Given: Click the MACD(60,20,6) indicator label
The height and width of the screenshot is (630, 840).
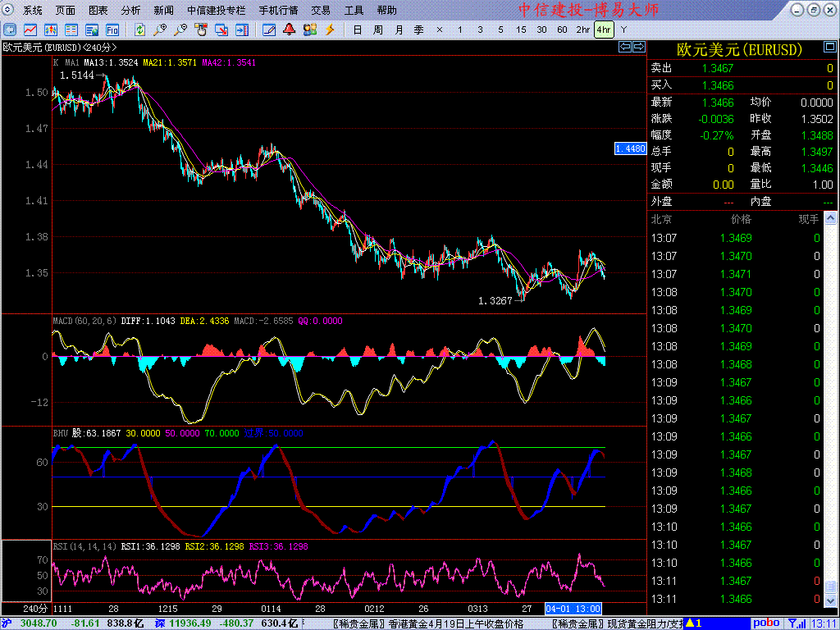Looking at the screenshot, I should click(x=85, y=321).
